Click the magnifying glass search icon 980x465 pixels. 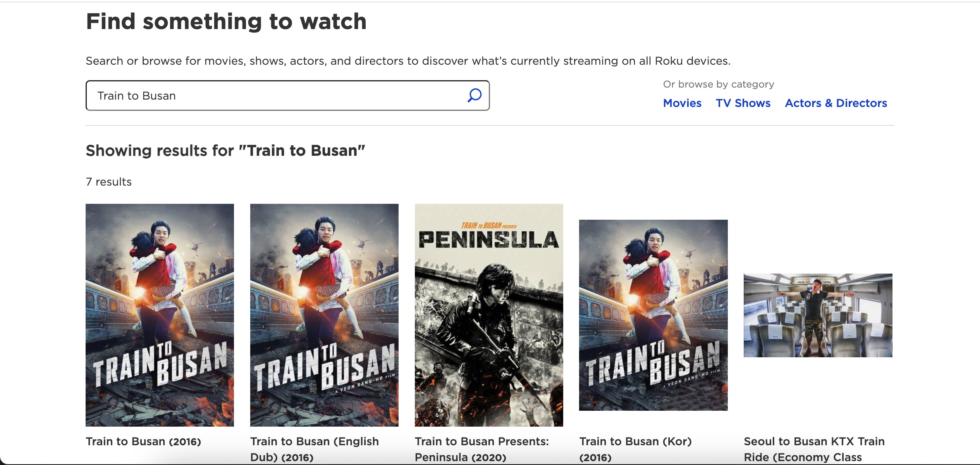point(474,95)
